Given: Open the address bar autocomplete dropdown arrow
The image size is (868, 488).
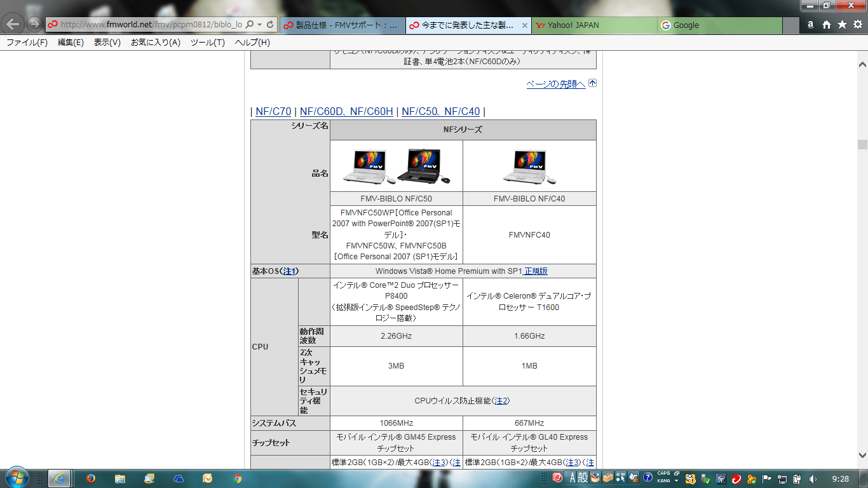Looking at the screenshot, I should tap(260, 25).
